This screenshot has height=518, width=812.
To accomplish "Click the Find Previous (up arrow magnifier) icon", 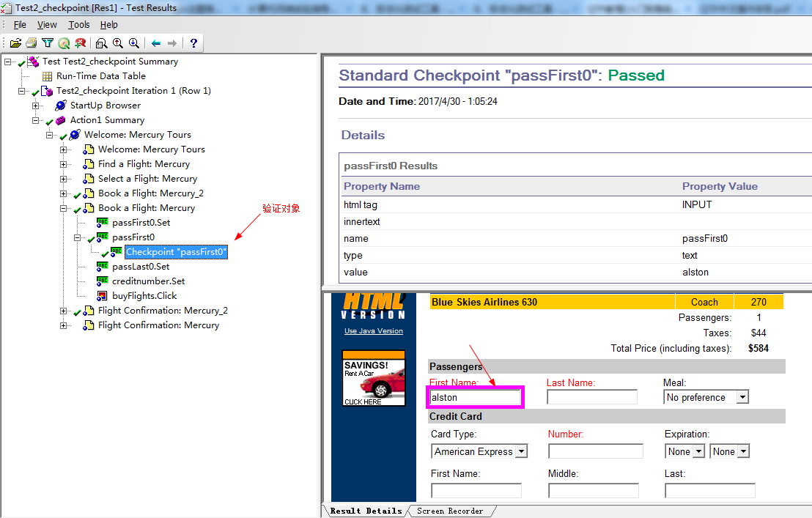I will [x=117, y=43].
